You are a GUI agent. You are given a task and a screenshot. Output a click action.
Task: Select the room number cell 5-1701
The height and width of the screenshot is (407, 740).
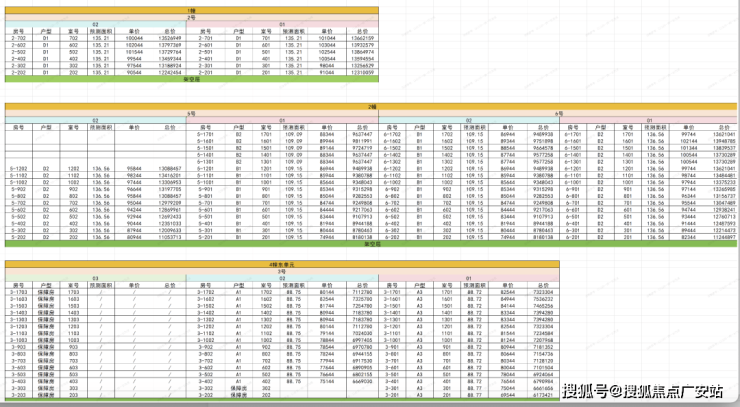point(205,135)
